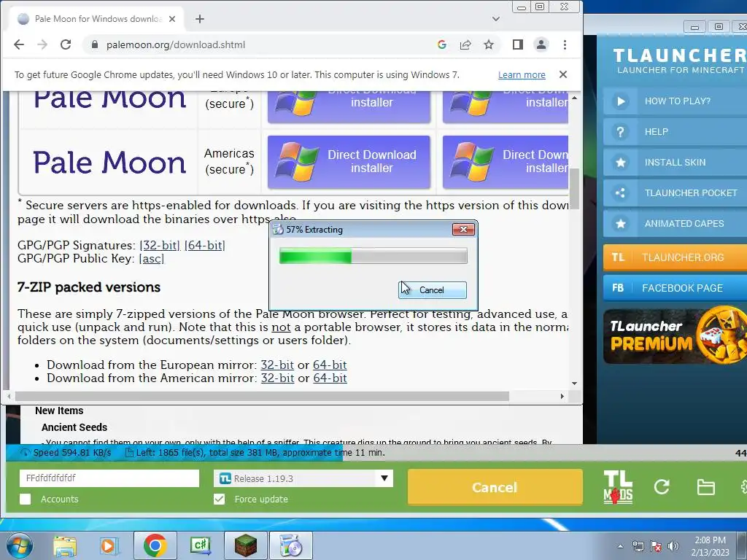Cancel the TLauncher download
This screenshot has width=747, height=560.
point(495,487)
